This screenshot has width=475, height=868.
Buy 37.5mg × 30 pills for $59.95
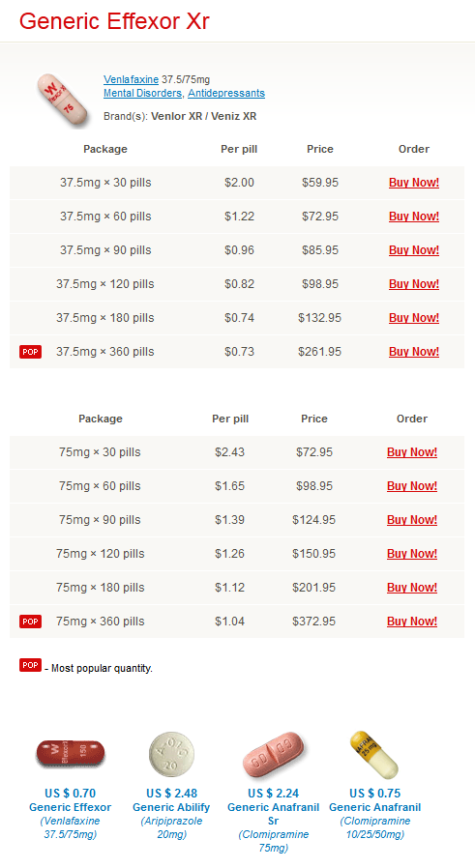tap(414, 182)
